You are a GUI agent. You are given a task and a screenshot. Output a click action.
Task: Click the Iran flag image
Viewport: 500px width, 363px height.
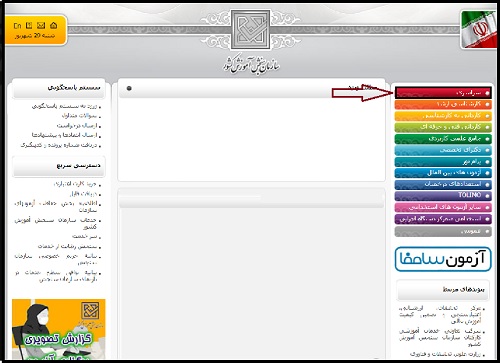[x=479, y=30]
